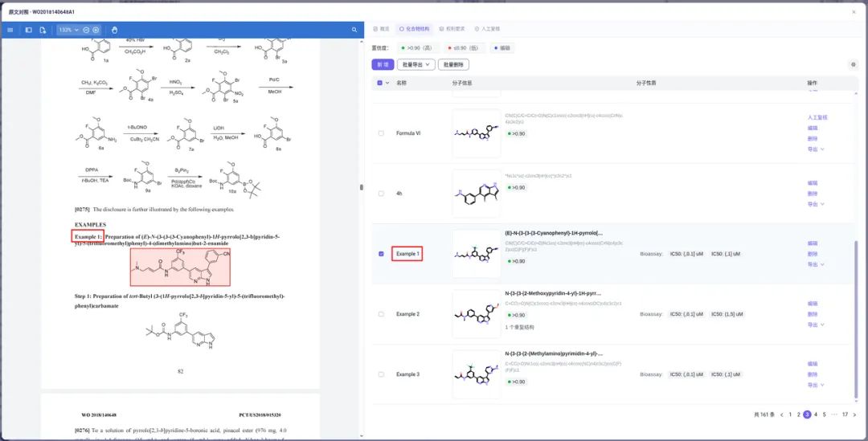The height and width of the screenshot is (441, 868).
Task: Click 编辑 edit link for 4h
Action: [812, 182]
